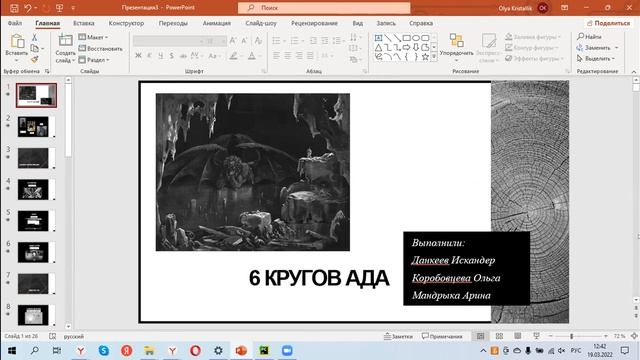
Task: Click the slide title "6 КРУГОВ АДА"
Action: coord(319,278)
